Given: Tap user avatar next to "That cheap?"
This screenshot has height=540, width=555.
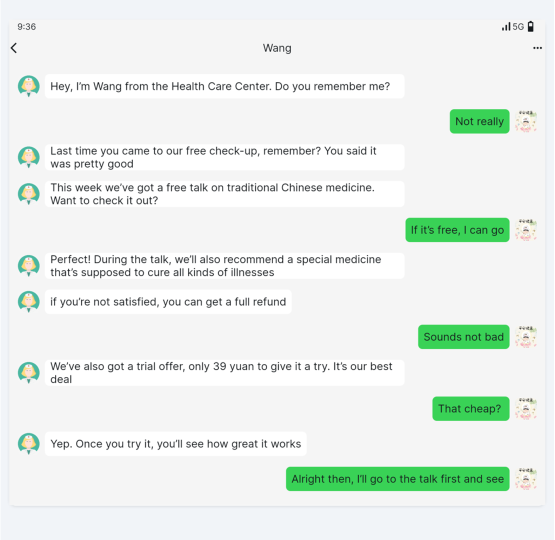Looking at the screenshot, I should point(526,409).
